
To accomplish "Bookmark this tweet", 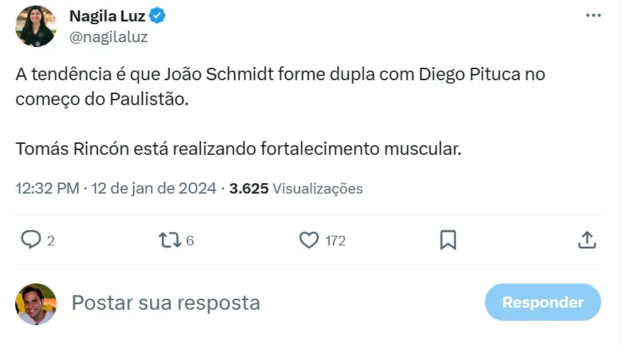I will point(448,240).
